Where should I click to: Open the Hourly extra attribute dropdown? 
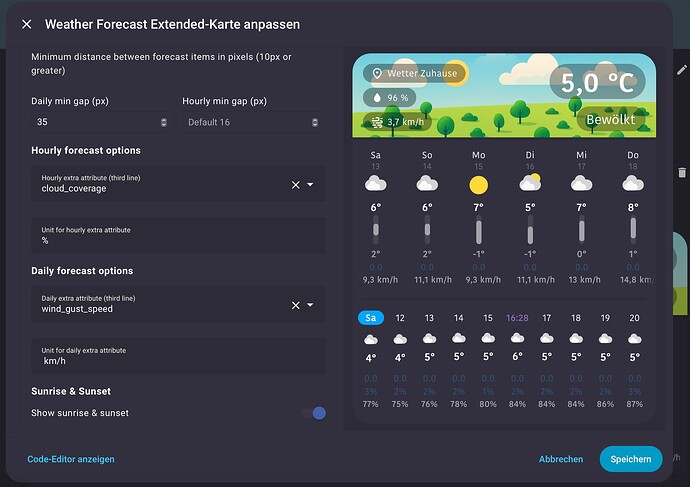[310, 184]
